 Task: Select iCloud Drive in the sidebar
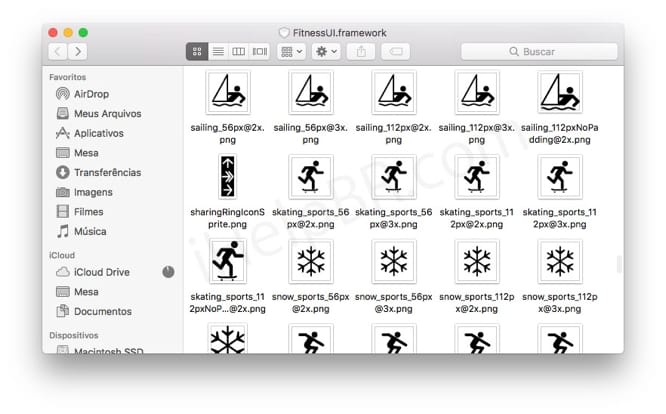click(x=101, y=272)
